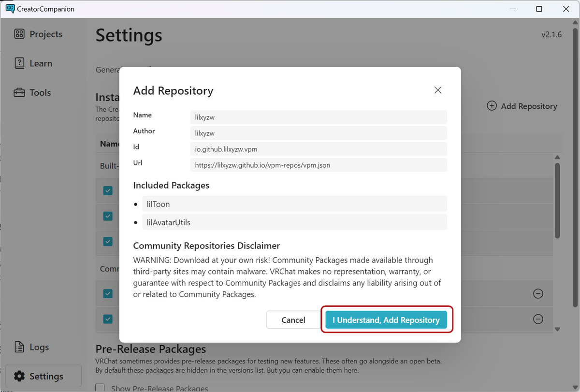Click the Community Repositories Disclaimer heading
Screen dimensions: 580x392
pyautogui.click(x=206, y=246)
